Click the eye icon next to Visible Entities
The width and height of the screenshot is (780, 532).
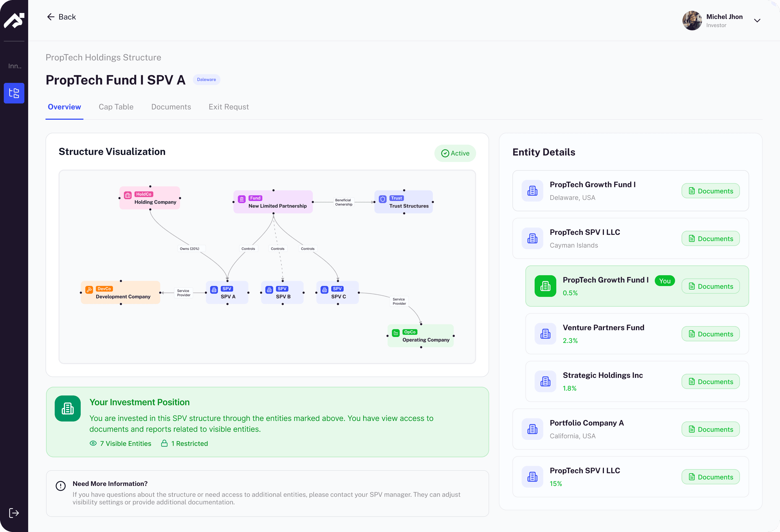click(93, 443)
